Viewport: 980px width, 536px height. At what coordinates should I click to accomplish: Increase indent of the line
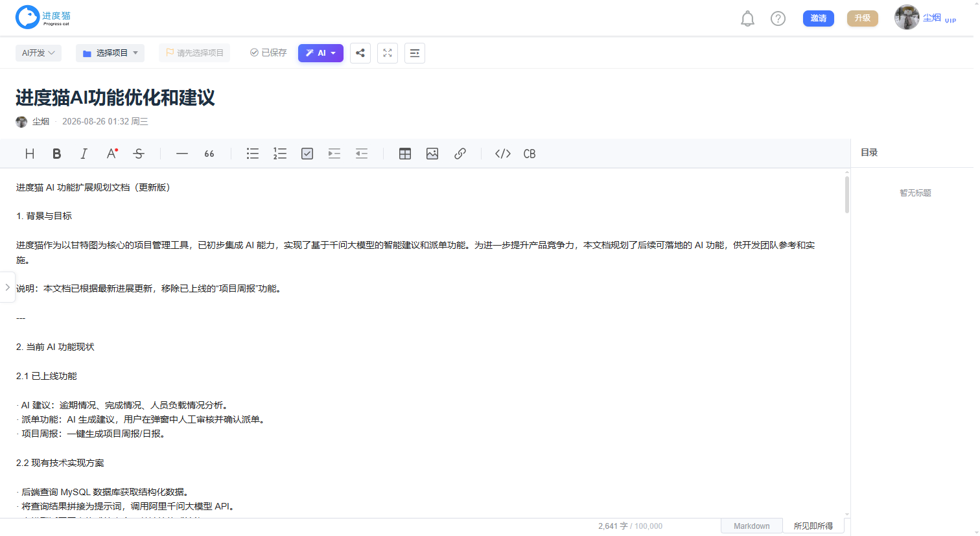334,154
